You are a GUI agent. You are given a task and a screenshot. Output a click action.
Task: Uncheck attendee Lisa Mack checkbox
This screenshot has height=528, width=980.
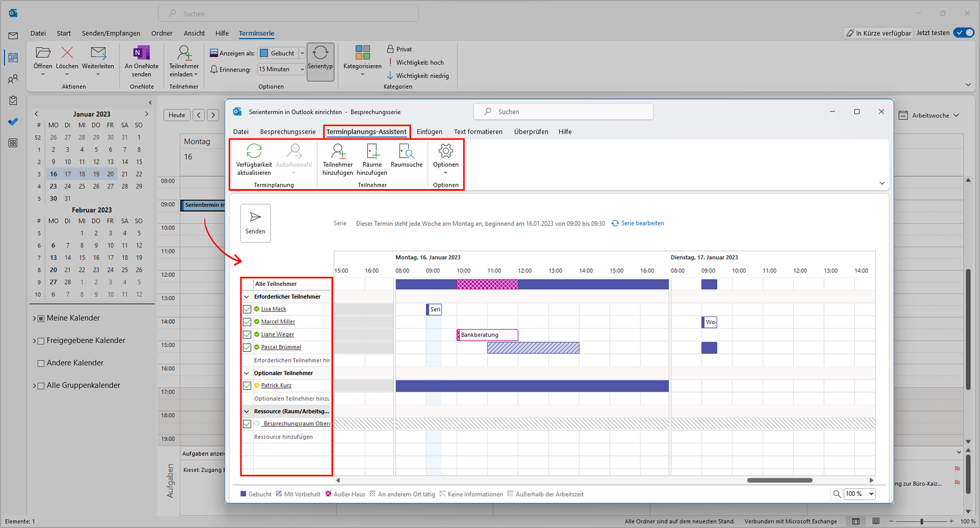click(247, 310)
